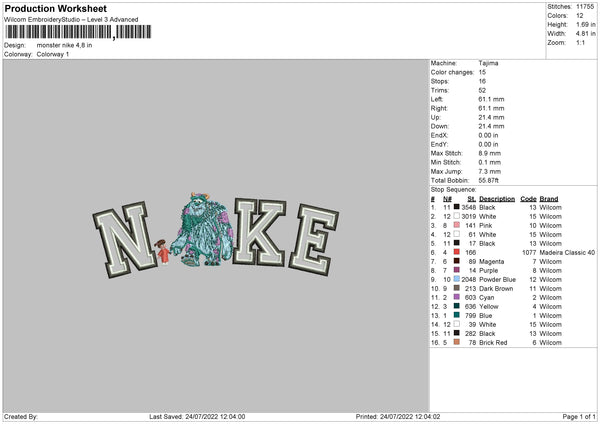This screenshot has width=600, height=424.
Task: Click the Stitches count 11755
Action: [x=585, y=7]
